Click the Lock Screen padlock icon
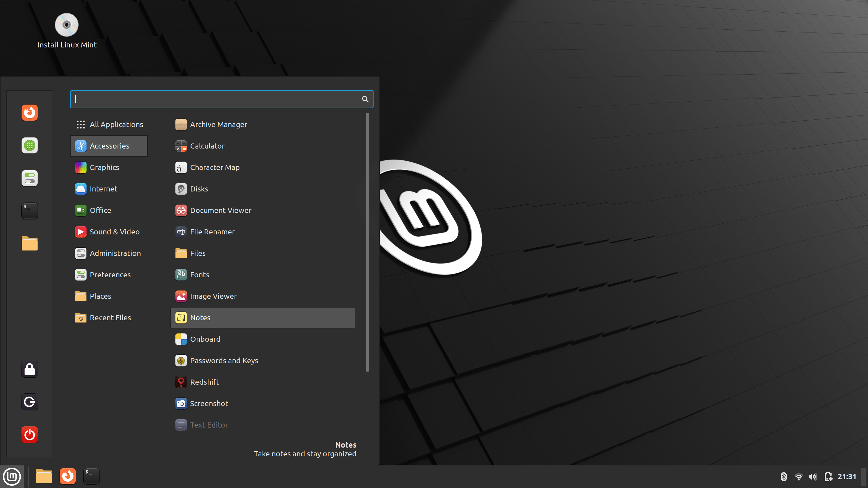The image size is (868, 488). click(x=30, y=369)
